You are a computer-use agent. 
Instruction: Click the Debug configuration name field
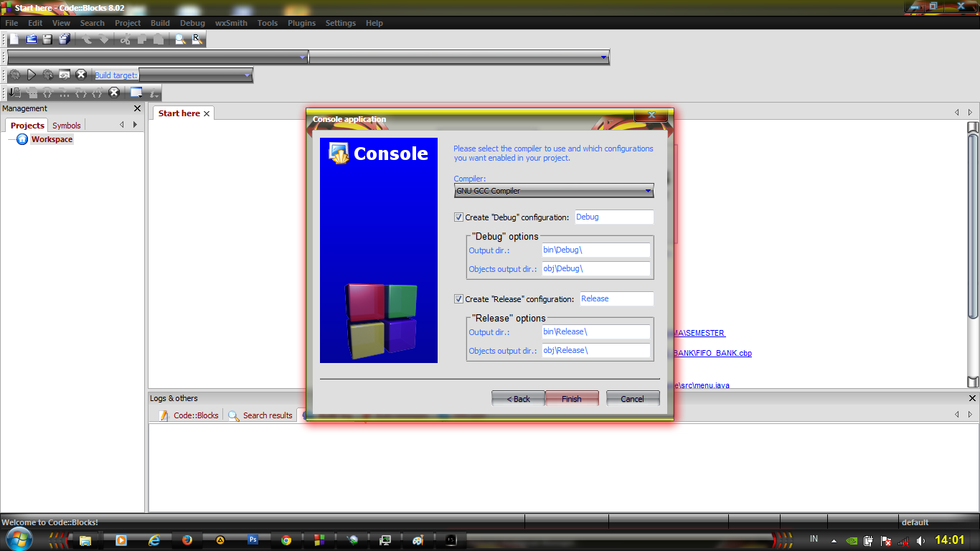613,217
